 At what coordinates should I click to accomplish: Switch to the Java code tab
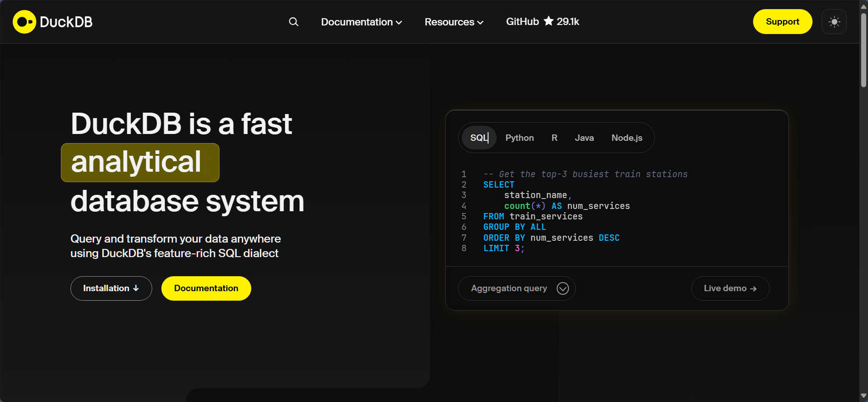584,138
